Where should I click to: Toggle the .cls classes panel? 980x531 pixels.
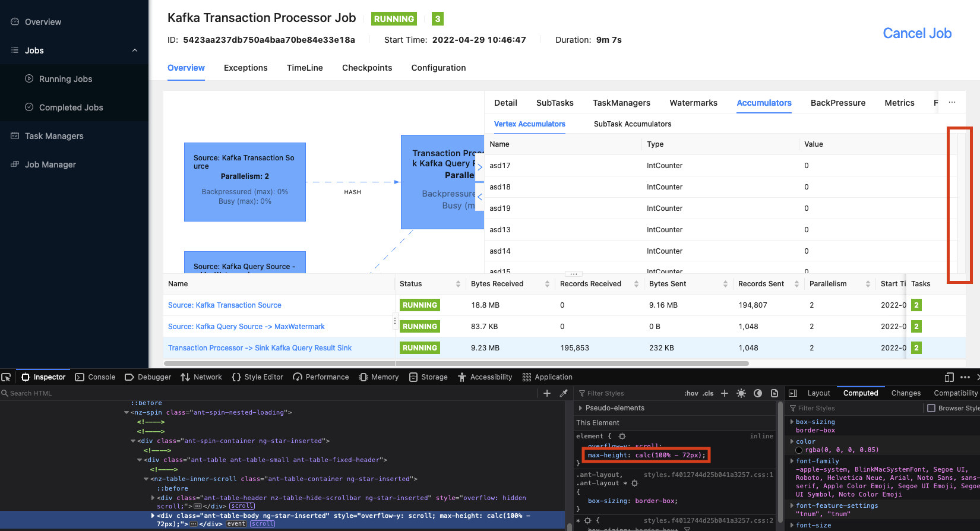(x=708, y=393)
